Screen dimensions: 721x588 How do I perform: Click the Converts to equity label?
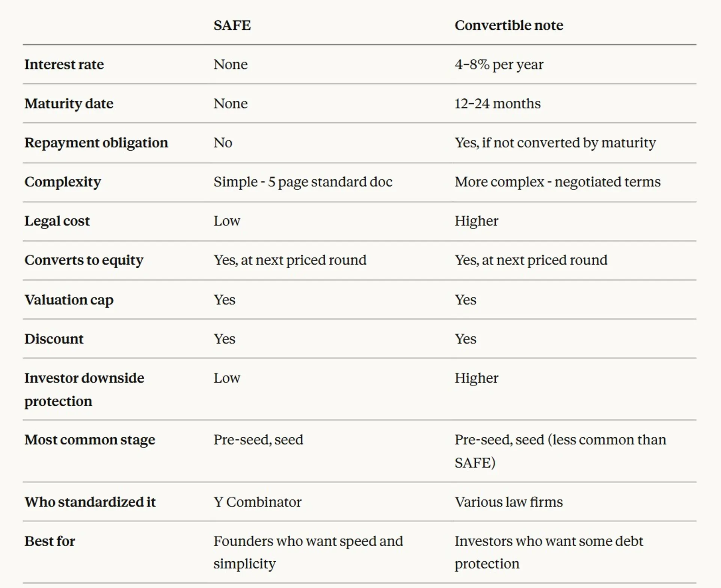(x=84, y=260)
